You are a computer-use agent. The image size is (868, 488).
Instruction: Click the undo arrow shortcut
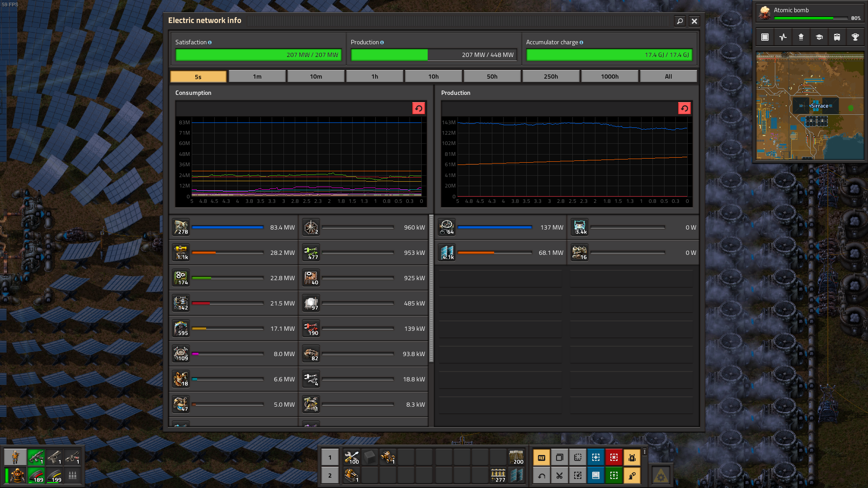tap(541, 475)
